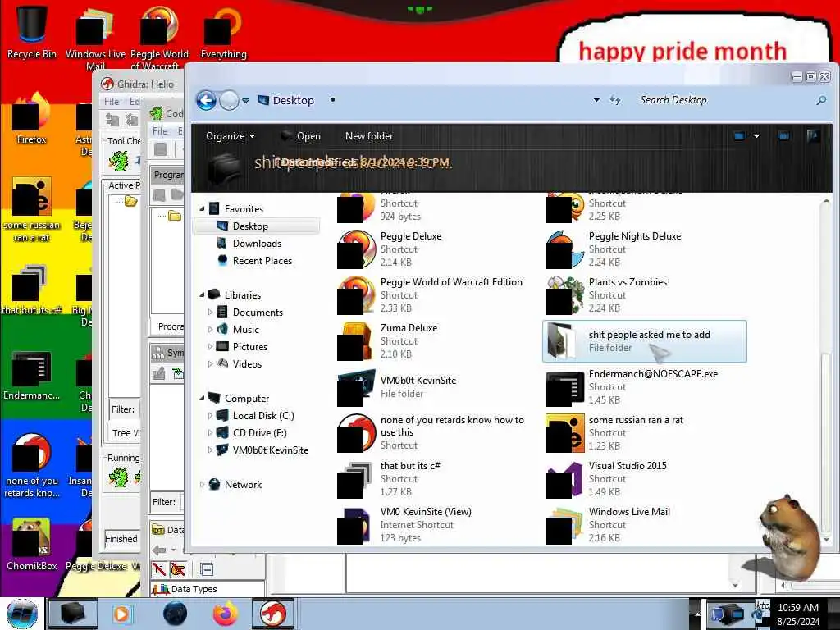Collapse the Libraries group
The height and width of the screenshot is (630, 840).
(x=202, y=295)
